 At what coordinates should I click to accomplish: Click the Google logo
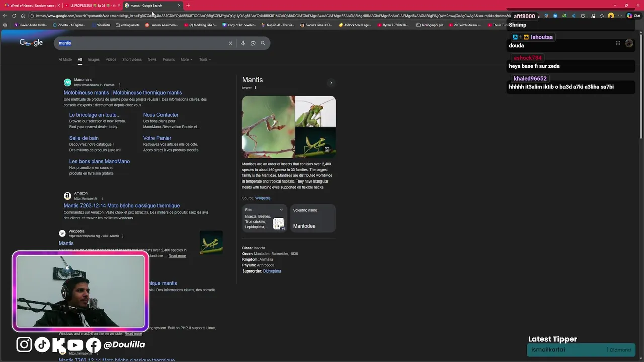click(x=31, y=43)
